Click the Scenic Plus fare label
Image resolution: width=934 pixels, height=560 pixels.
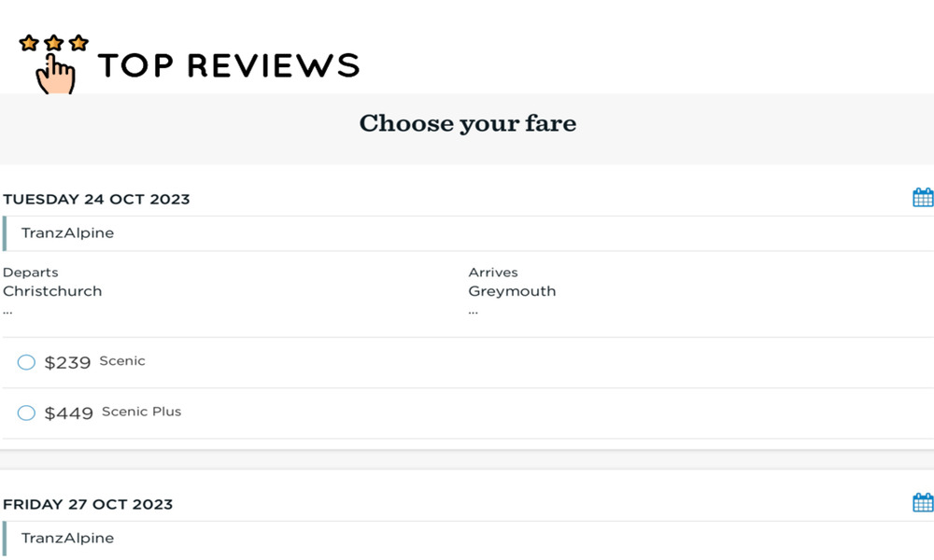pos(141,412)
